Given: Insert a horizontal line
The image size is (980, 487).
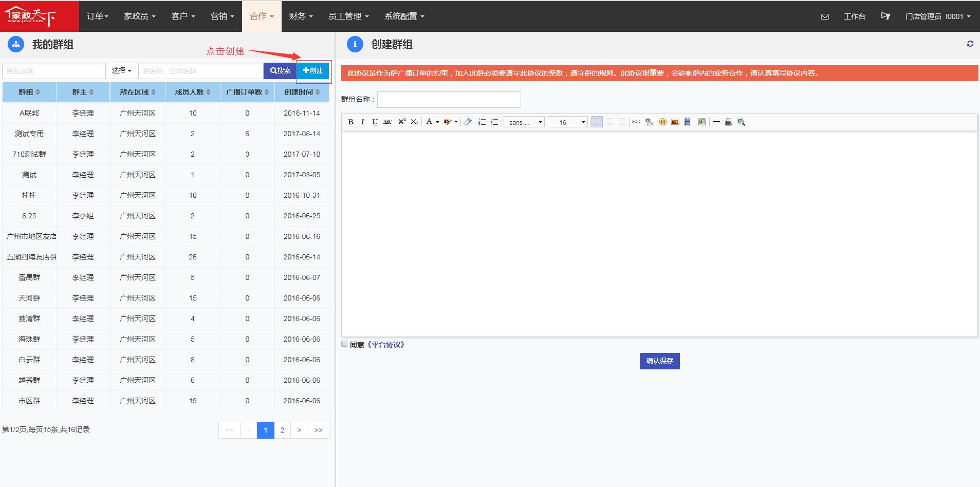Looking at the screenshot, I should [x=716, y=122].
